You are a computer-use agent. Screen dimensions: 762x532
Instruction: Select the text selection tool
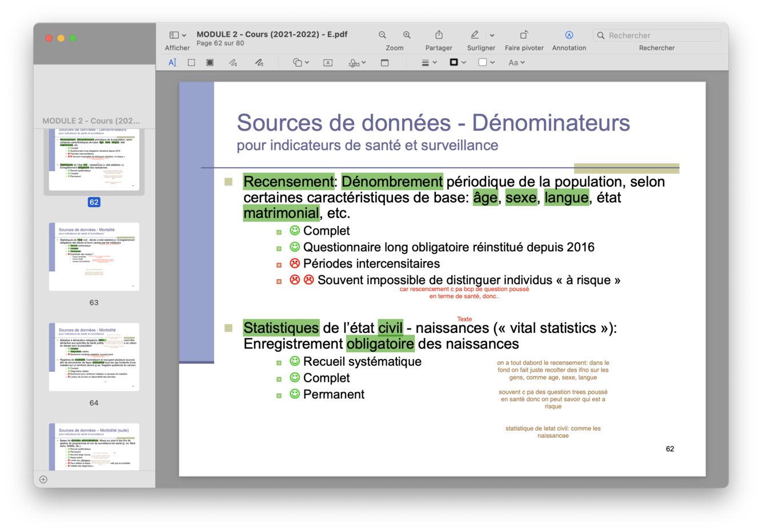tap(173, 63)
